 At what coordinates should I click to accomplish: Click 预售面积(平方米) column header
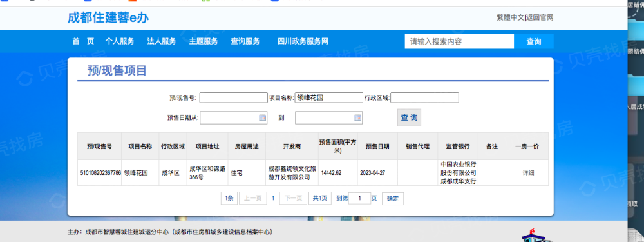(x=338, y=146)
